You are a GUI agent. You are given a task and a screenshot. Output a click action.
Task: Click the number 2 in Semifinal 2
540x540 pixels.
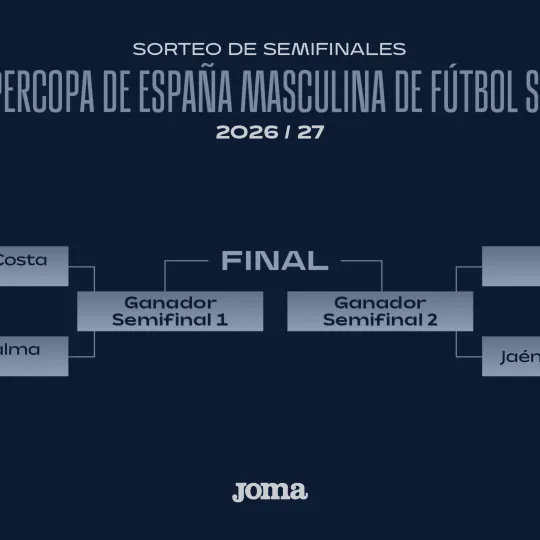432,320
